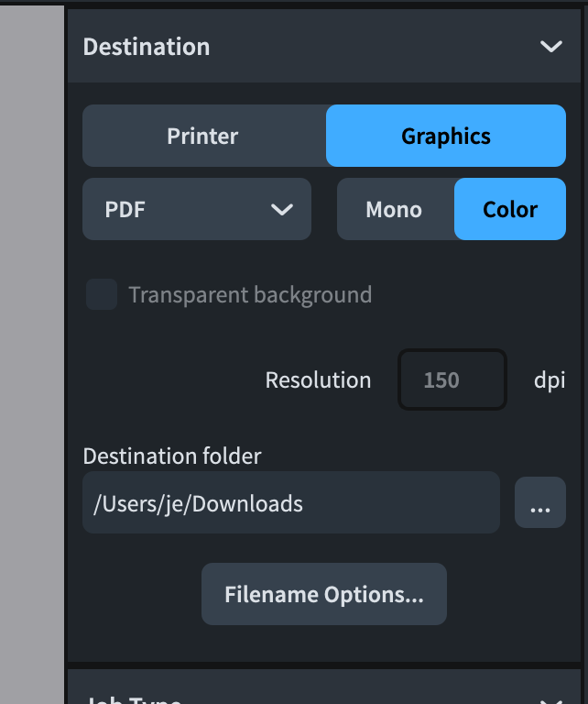Enable the Transparent background checkbox
This screenshot has height=704, width=588.
(102, 295)
